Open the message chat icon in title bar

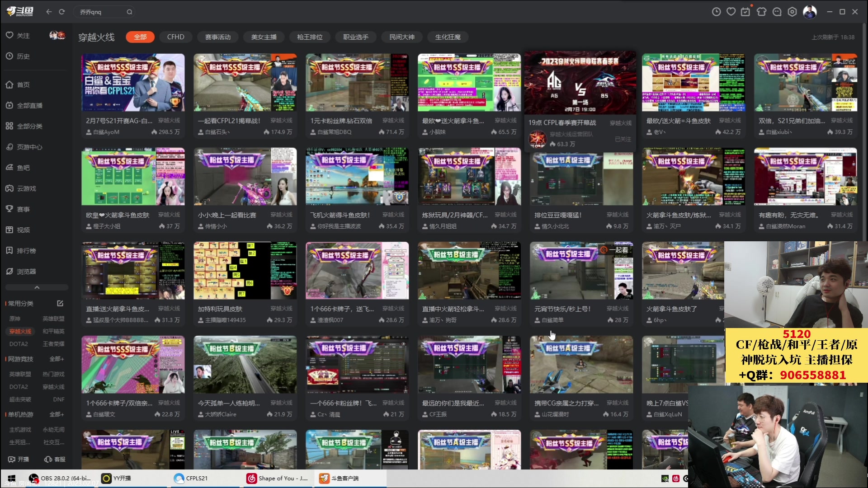coord(777,12)
